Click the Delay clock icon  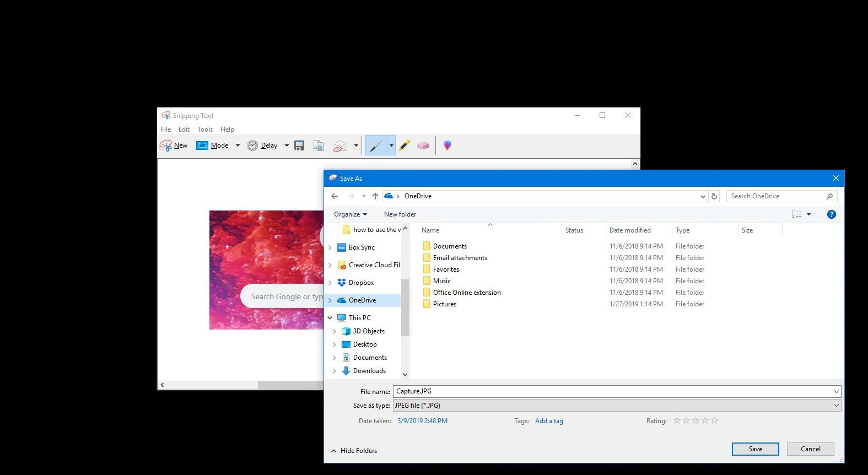coord(252,145)
